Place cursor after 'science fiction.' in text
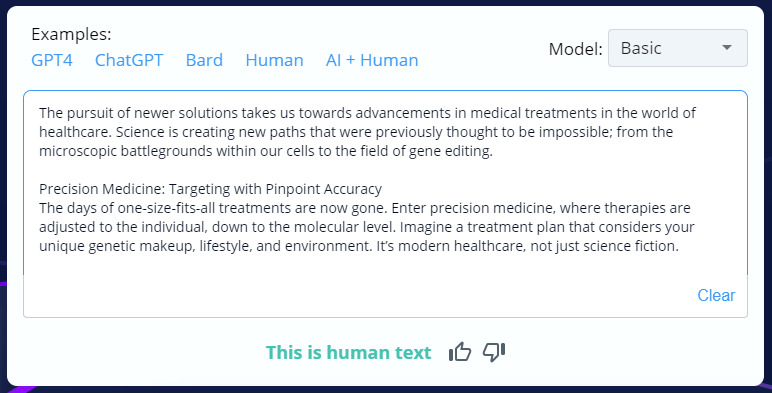The height and width of the screenshot is (393, 772). tap(679, 246)
